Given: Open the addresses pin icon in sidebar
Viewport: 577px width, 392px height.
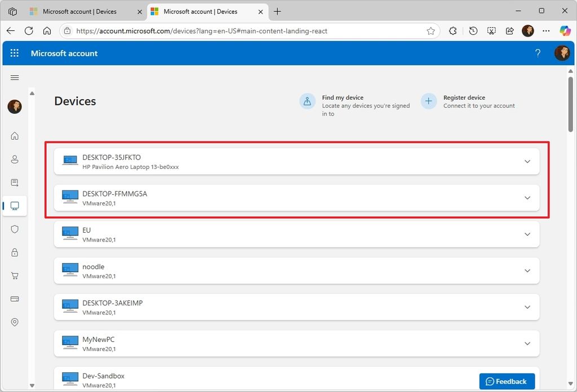Looking at the screenshot, I should [15, 322].
